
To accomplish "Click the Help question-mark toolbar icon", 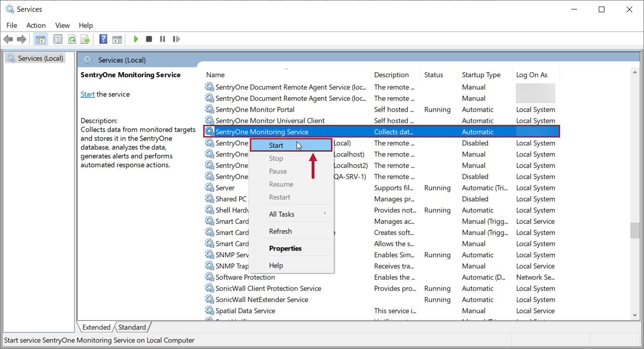I will (x=103, y=39).
